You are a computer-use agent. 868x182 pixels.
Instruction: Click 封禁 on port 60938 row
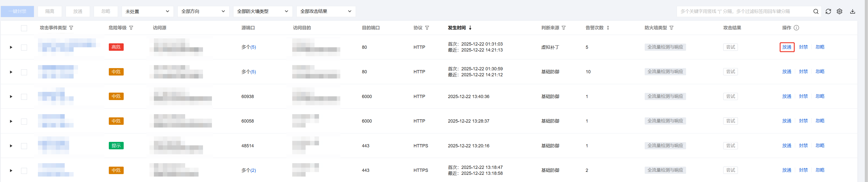coord(803,96)
